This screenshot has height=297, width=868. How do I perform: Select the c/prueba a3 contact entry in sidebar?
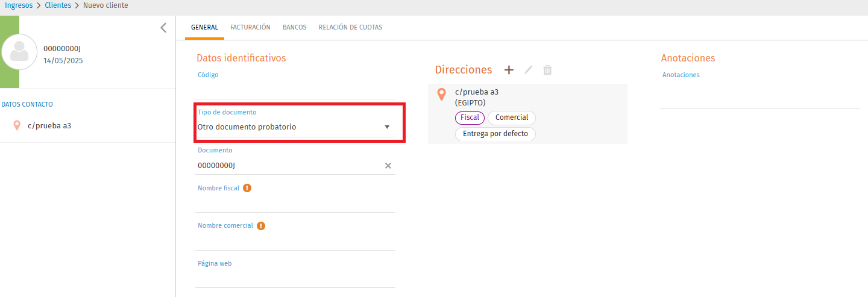point(49,126)
